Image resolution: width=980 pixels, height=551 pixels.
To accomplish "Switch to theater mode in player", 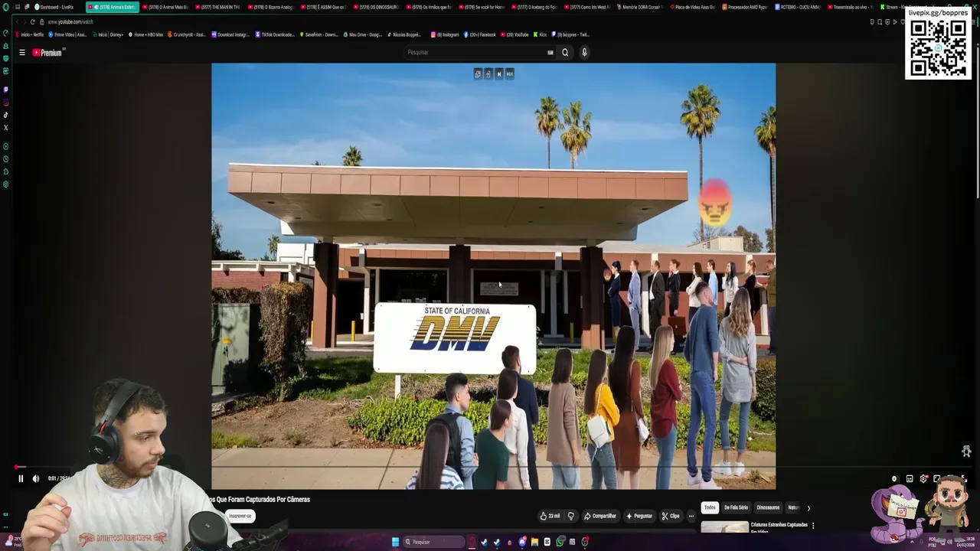I will coord(936,479).
